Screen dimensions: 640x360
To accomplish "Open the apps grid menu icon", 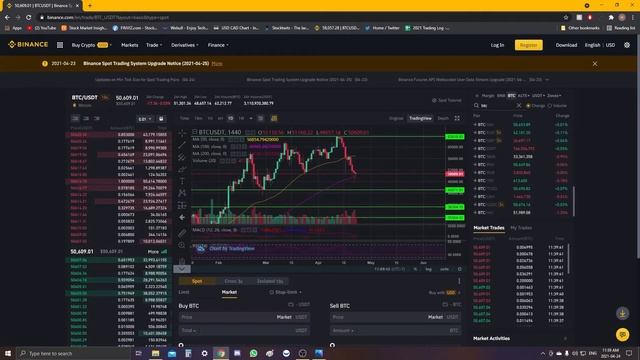I will point(60,45).
